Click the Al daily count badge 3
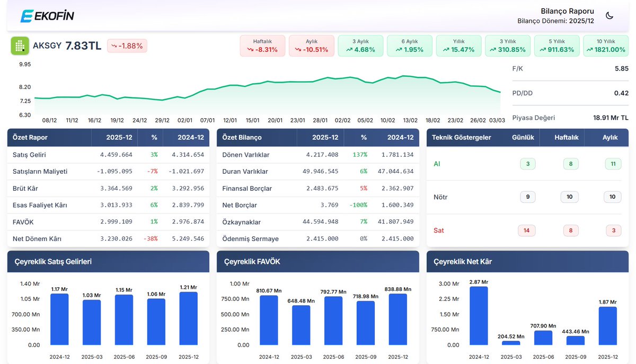The width and height of the screenshot is (636, 364). tap(527, 164)
